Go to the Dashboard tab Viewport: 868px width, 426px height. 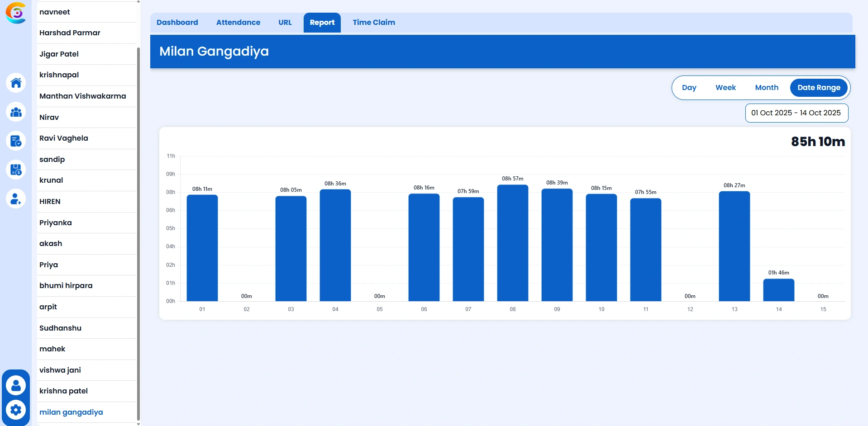point(177,23)
